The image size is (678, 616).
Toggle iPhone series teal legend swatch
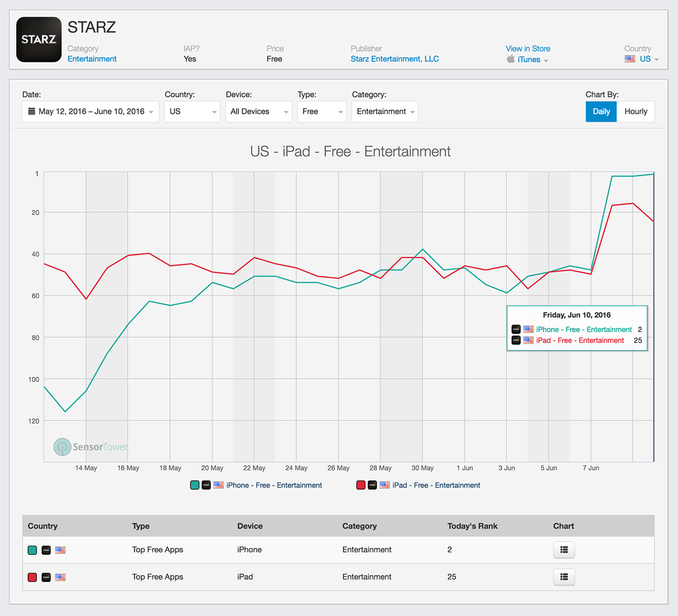click(x=195, y=485)
